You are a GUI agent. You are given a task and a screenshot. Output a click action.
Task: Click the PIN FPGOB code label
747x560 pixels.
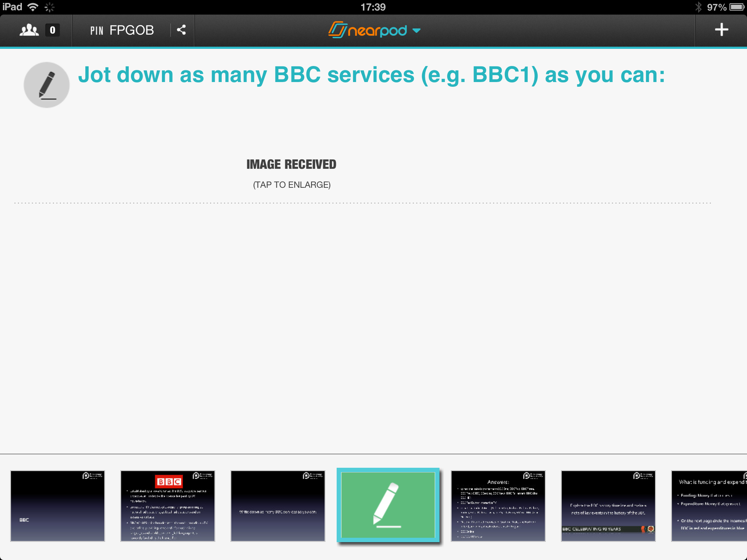coord(122,30)
